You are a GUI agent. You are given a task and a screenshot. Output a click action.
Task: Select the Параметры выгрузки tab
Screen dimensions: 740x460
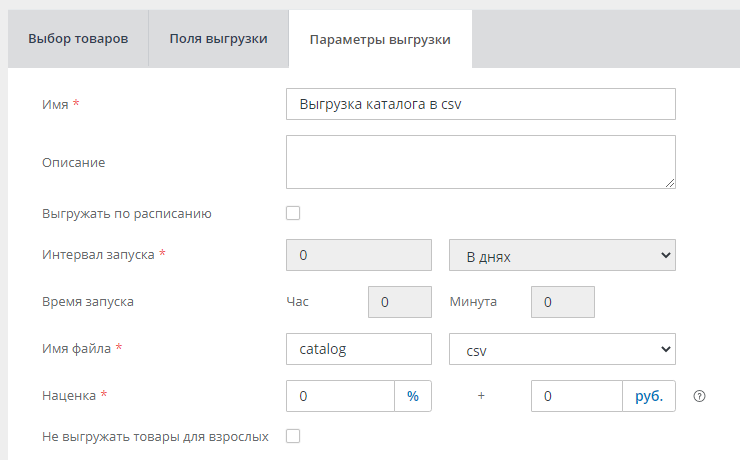[380, 39]
